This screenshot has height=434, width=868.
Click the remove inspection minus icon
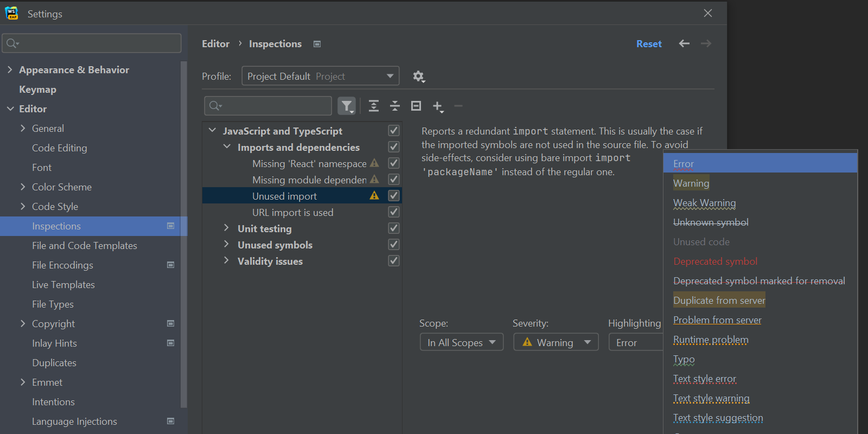click(x=458, y=106)
